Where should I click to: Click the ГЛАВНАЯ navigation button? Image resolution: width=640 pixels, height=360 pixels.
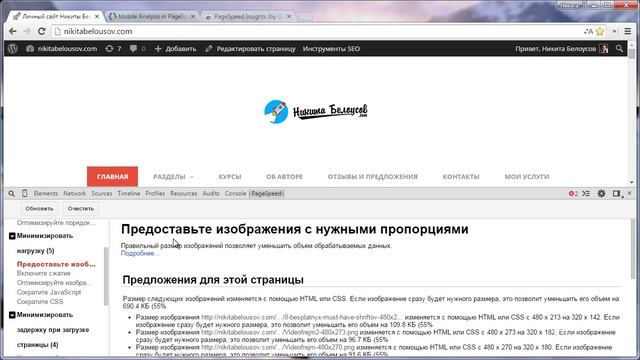(x=112, y=177)
